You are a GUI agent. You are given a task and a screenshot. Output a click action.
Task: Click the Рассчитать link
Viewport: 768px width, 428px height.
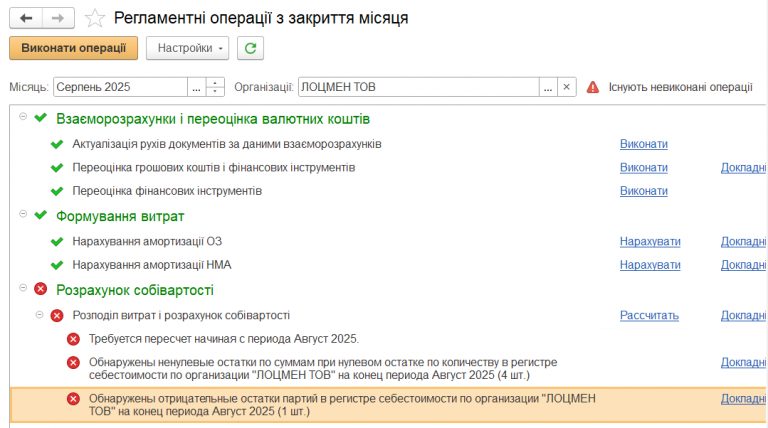coord(649,315)
